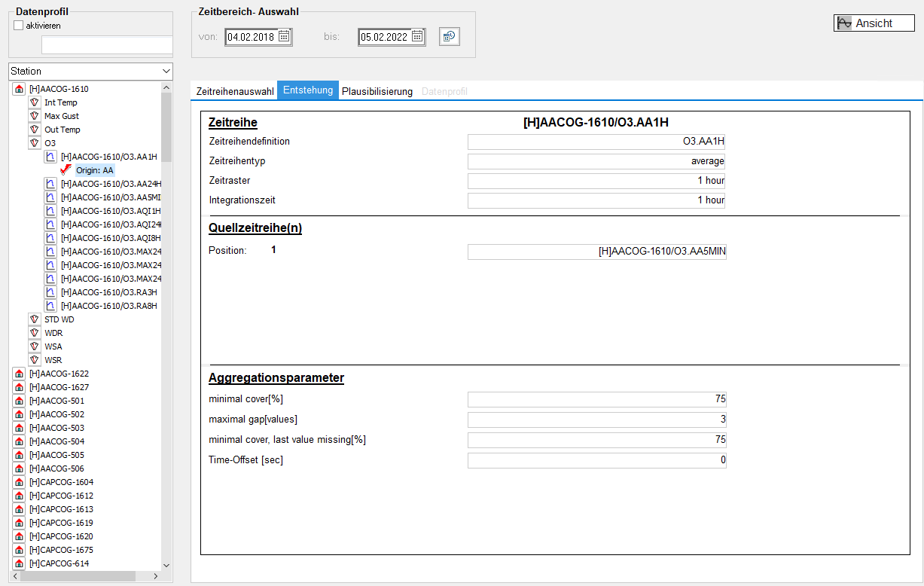Image resolution: width=924 pixels, height=586 pixels.
Task: Click the time range preset icon button
Action: (450, 36)
